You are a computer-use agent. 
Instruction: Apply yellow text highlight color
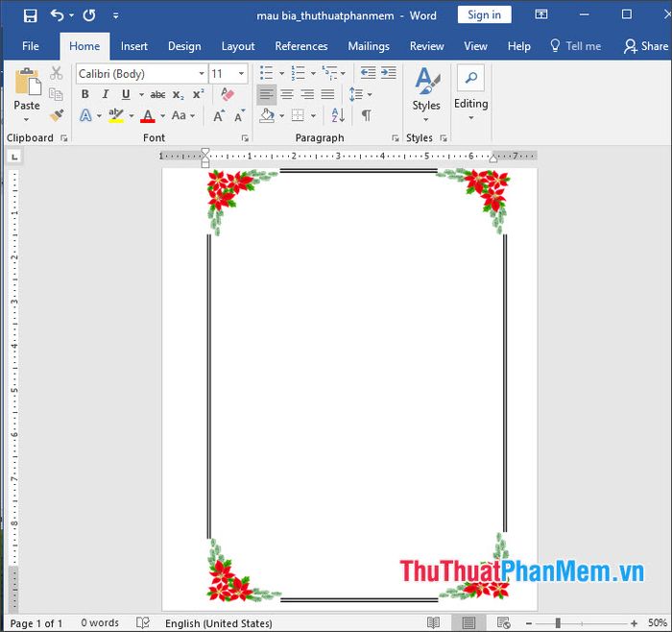116,115
